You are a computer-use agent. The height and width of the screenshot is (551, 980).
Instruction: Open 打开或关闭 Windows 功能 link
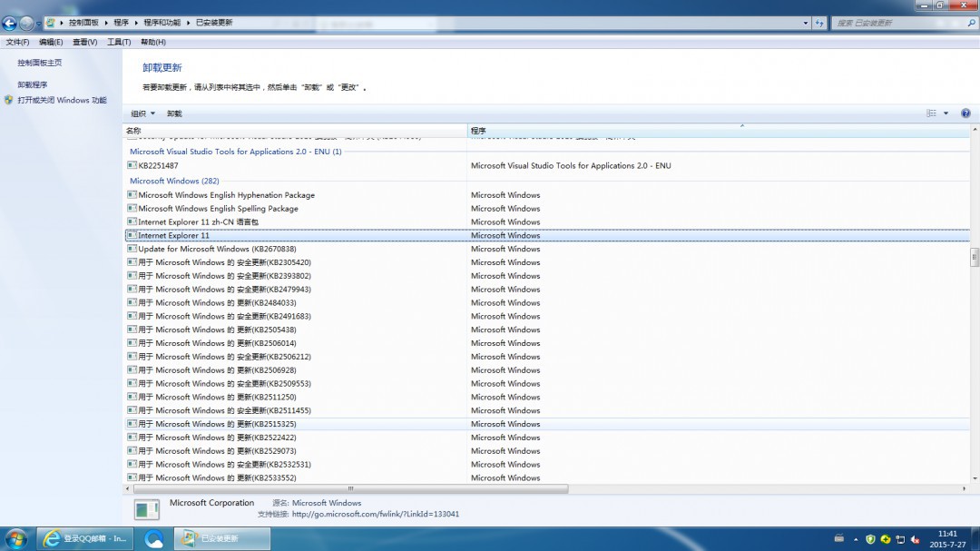click(62, 100)
